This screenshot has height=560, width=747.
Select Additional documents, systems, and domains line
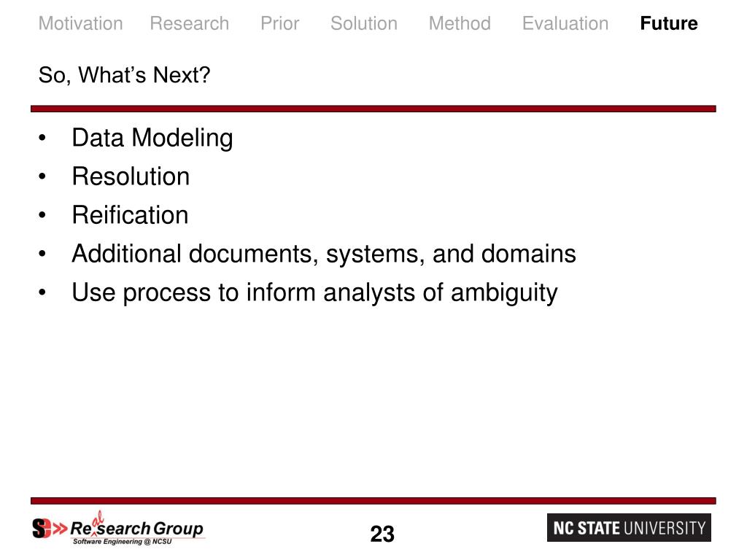click(324, 254)
